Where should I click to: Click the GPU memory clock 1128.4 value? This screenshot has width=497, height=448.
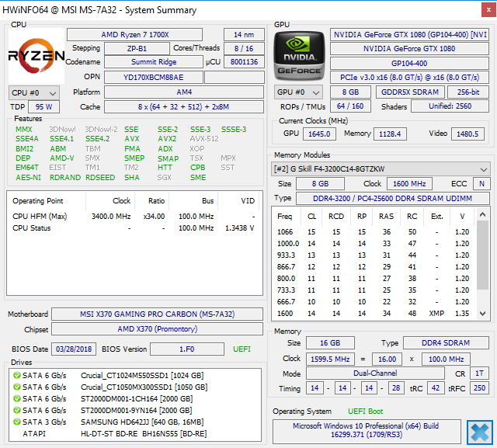point(390,134)
